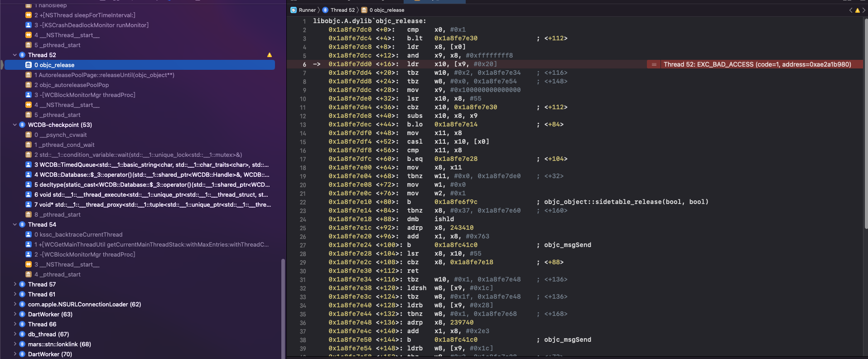
Task: Go to previous issue arrow in jump bar
Action: (850, 10)
